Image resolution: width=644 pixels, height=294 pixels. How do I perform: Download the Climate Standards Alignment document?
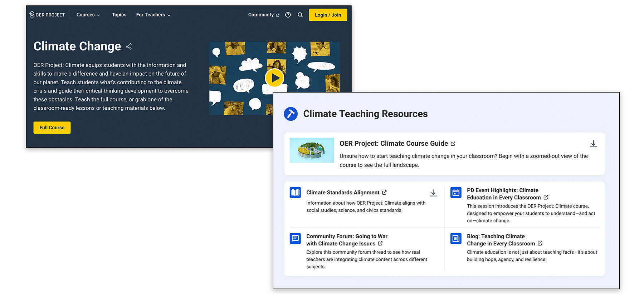coord(433,193)
